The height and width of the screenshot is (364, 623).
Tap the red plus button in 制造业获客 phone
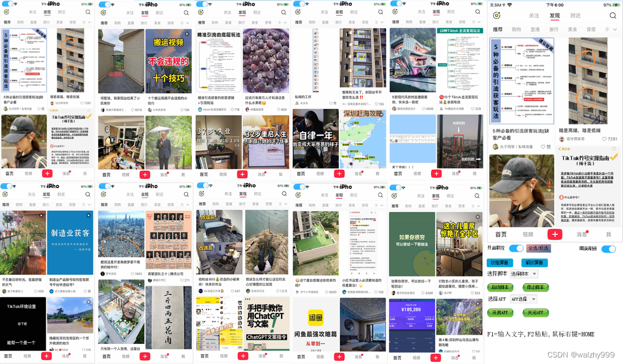click(47, 356)
